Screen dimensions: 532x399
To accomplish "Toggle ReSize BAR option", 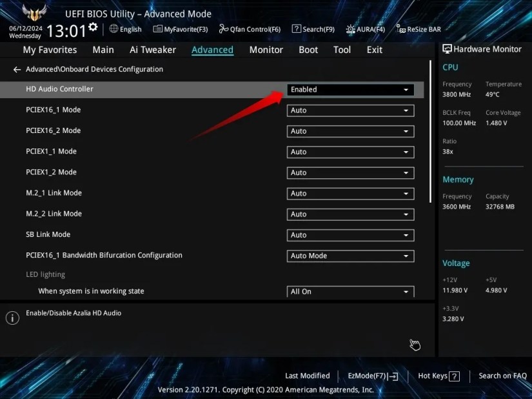I will click(x=419, y=29).
